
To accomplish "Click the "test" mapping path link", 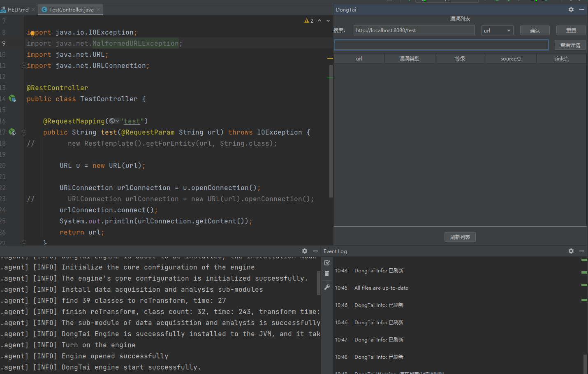I will tap(132, 121).
